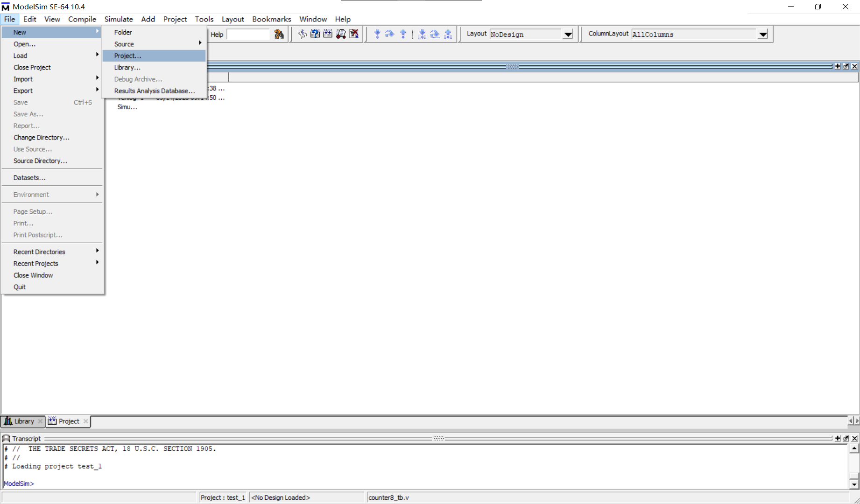Click tab strip scroll-right arrow
The image size is (860, 504).
pyautogui.click(x=857, y=421)
